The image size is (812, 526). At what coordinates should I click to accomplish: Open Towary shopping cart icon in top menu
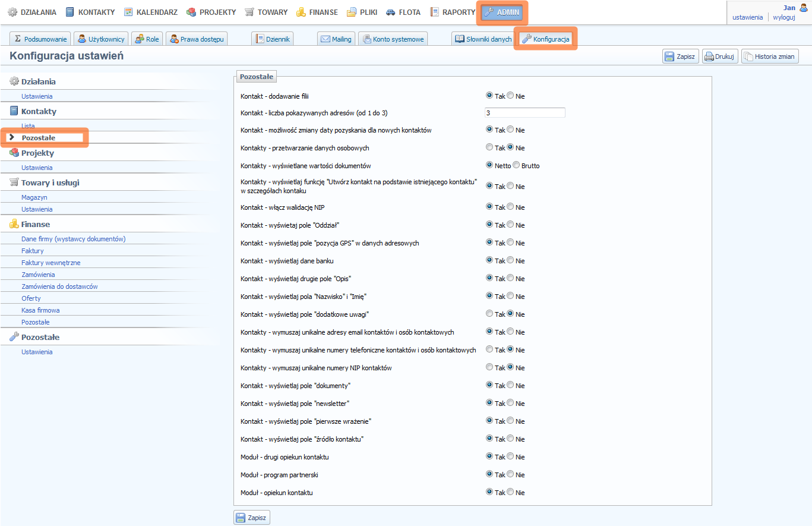pos(249,12)
